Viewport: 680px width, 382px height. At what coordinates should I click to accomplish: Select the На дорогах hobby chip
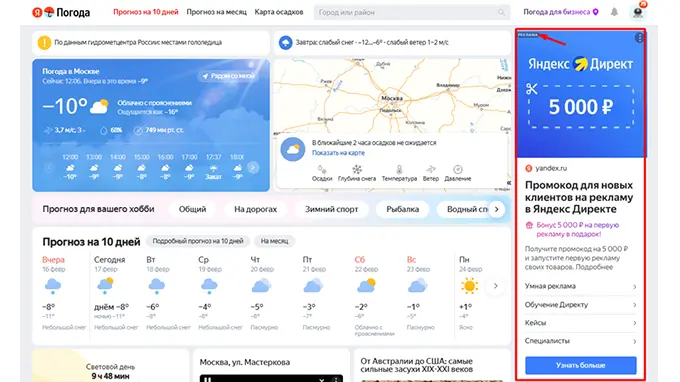pos(255,209)
